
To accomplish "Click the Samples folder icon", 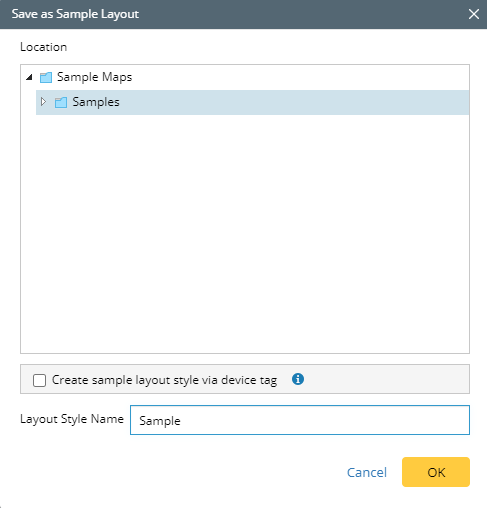I will (x=61, y=102).
